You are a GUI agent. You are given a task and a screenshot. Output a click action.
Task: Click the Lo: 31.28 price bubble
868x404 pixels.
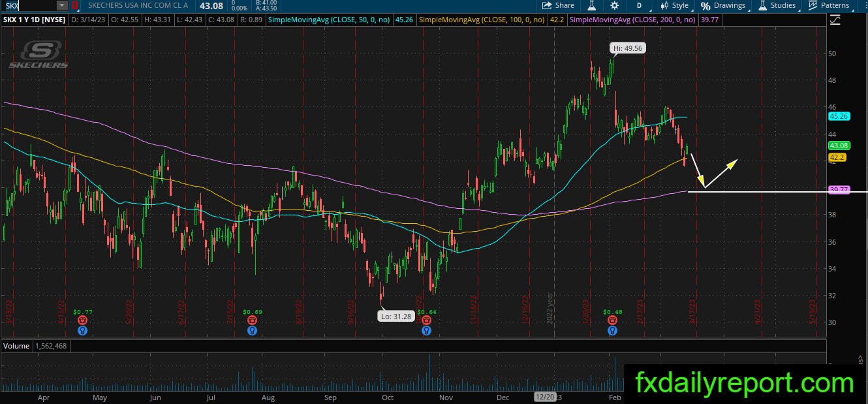[395, 316]
